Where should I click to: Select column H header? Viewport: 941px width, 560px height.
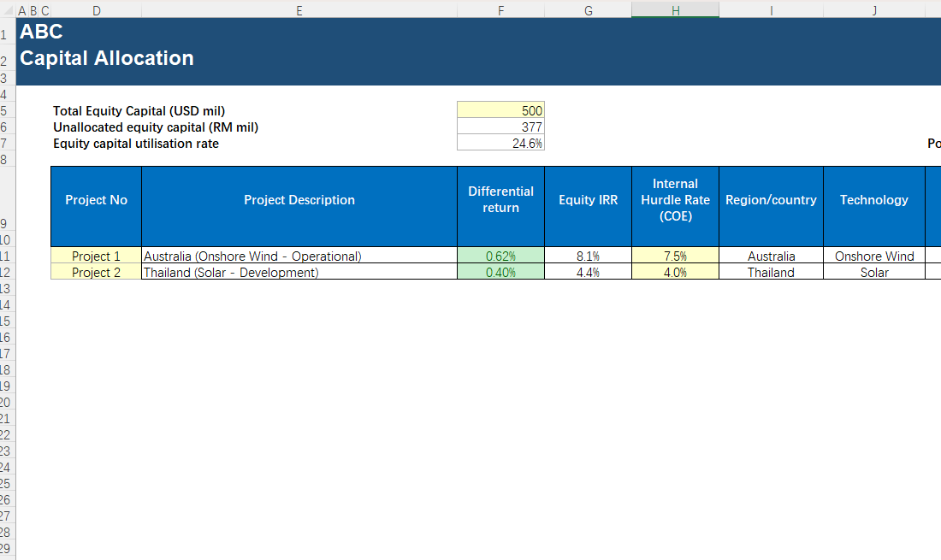click(x=675, y=10)
